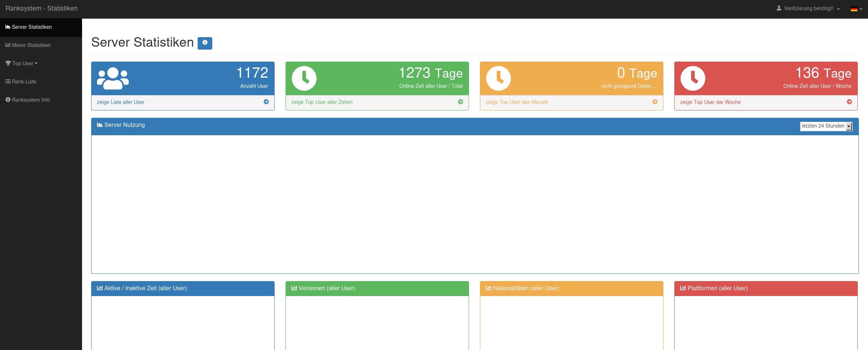The width and height of the screenshot is (868, 350).
Task: Click the area chart icon beside Server Statistiken sidebar item
Action: pos(8,27)
